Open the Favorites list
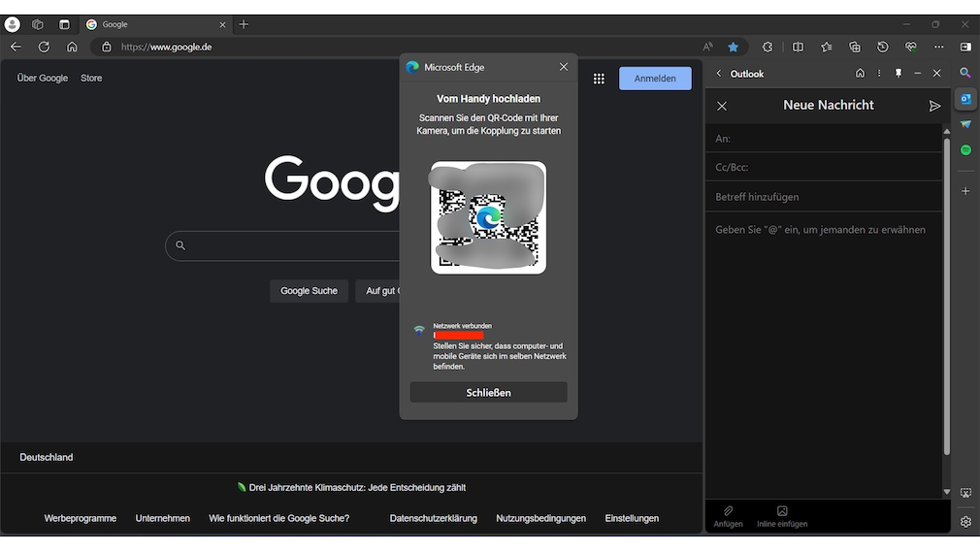 (x=827, y=47)
